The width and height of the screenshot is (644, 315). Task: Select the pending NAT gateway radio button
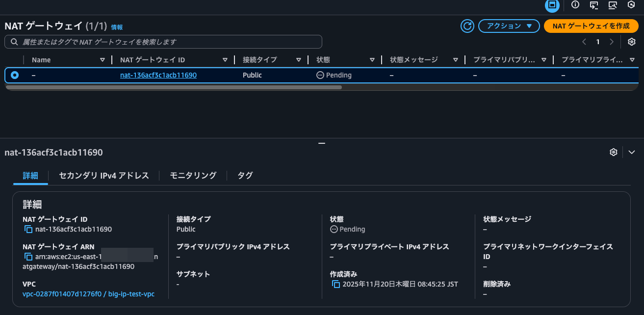tap(15, 75)
